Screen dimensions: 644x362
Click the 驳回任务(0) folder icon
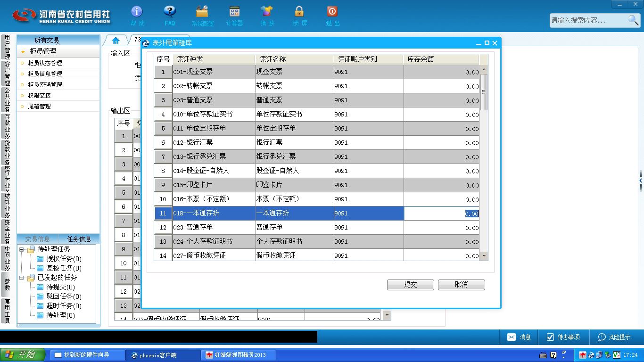point(40,296)
